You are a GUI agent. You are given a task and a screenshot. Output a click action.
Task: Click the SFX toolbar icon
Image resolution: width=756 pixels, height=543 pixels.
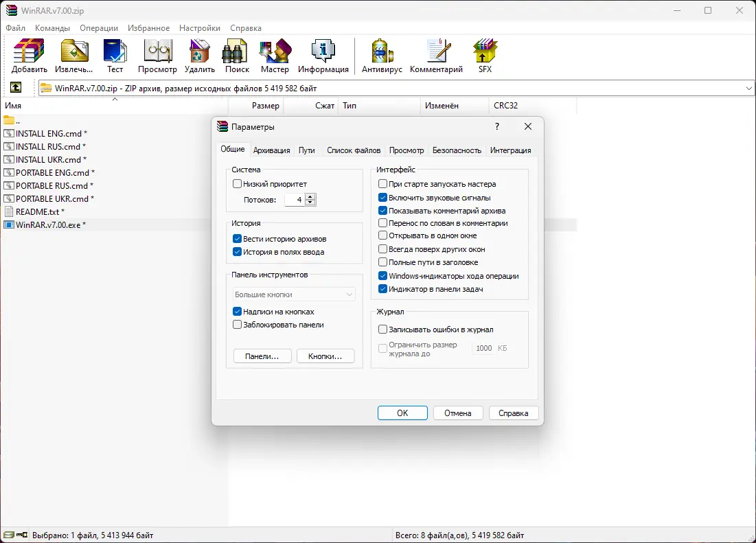485,51
